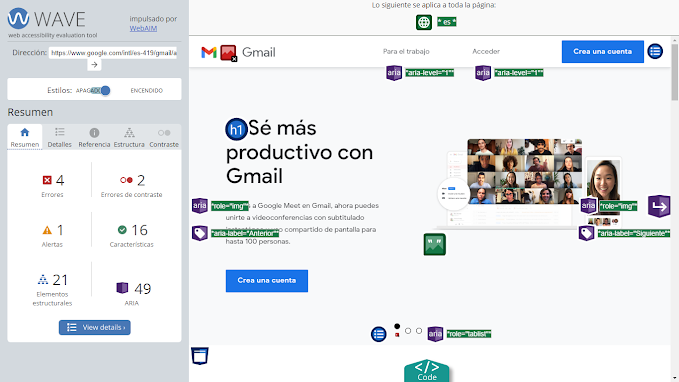Click the 'es' language label badge

click(x=446, y=22)
